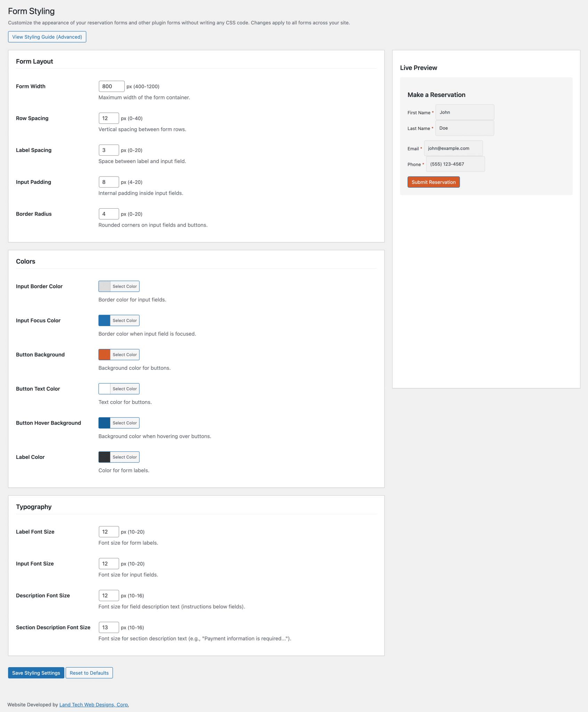Click the First Name preview field
Screen dimensions: 588x712
pos(464,112)
